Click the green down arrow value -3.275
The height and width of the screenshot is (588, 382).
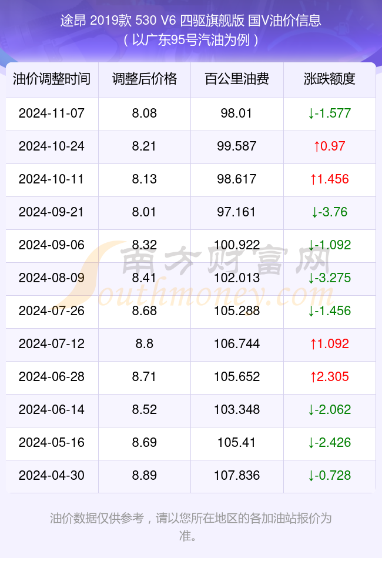click(x=330, y=278)
